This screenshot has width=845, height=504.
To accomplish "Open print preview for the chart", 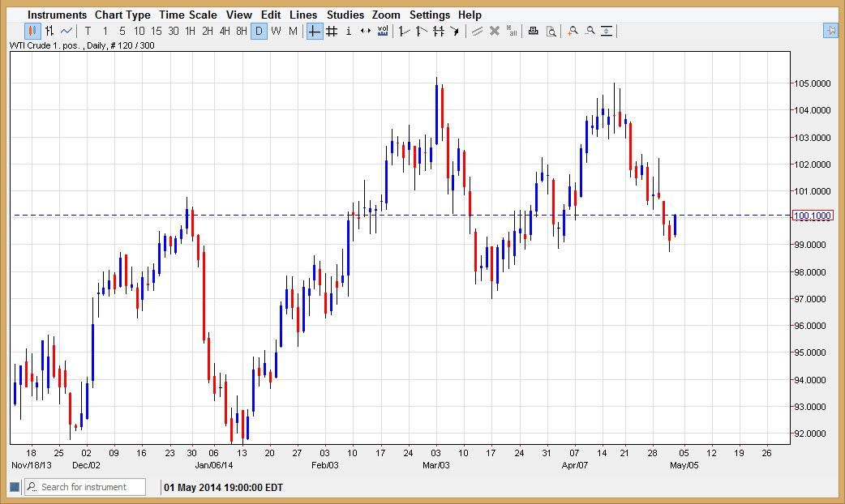I will [551, 31].
